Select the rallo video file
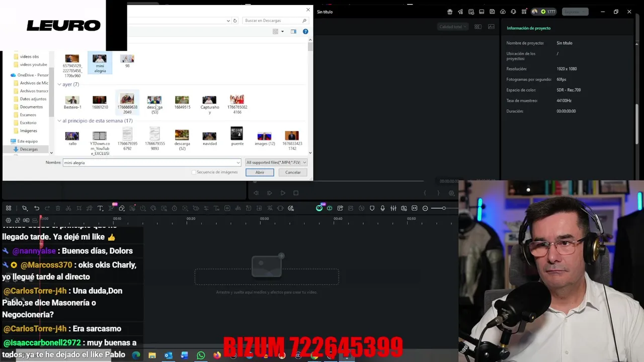Viewport: 644px width, 362px height. (72, 138)
